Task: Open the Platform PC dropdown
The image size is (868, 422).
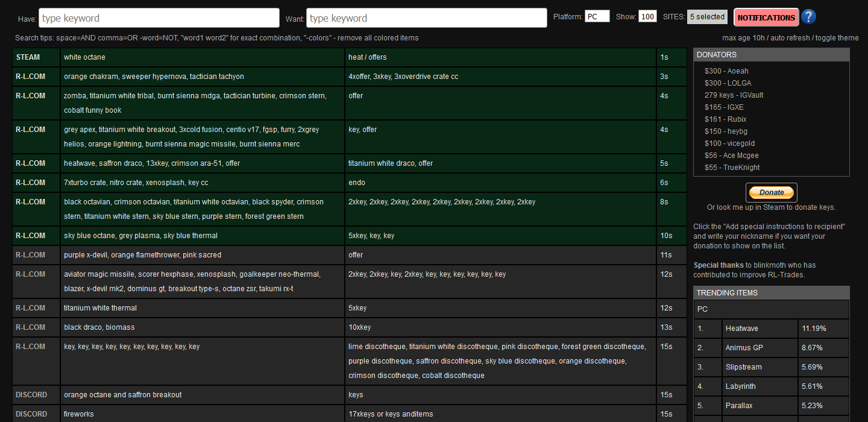Action: tap(597, 17)
